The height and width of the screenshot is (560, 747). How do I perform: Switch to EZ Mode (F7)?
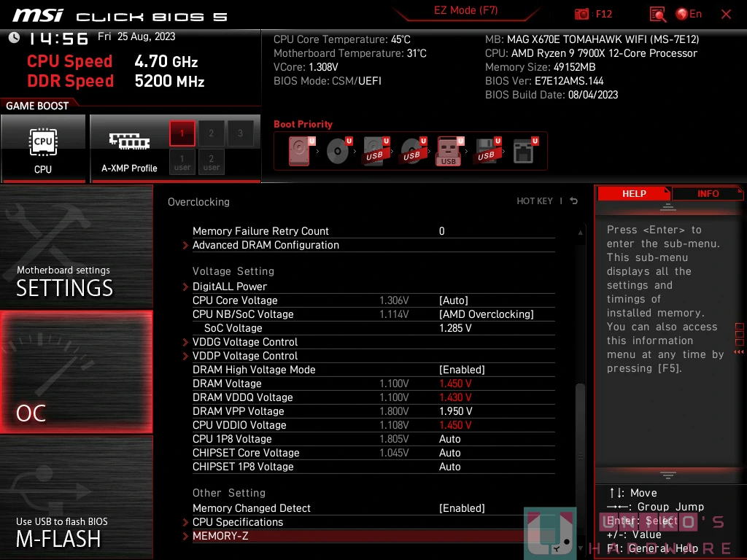pos(465,10)
